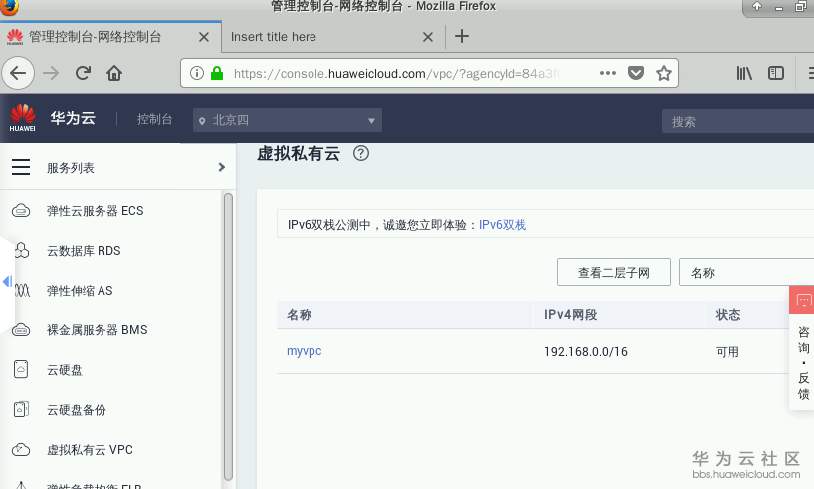The width and height of the screenshot is (814, 489).
Task: Click the 云数据库 RDS icon
Action: [x=21, y=250]
